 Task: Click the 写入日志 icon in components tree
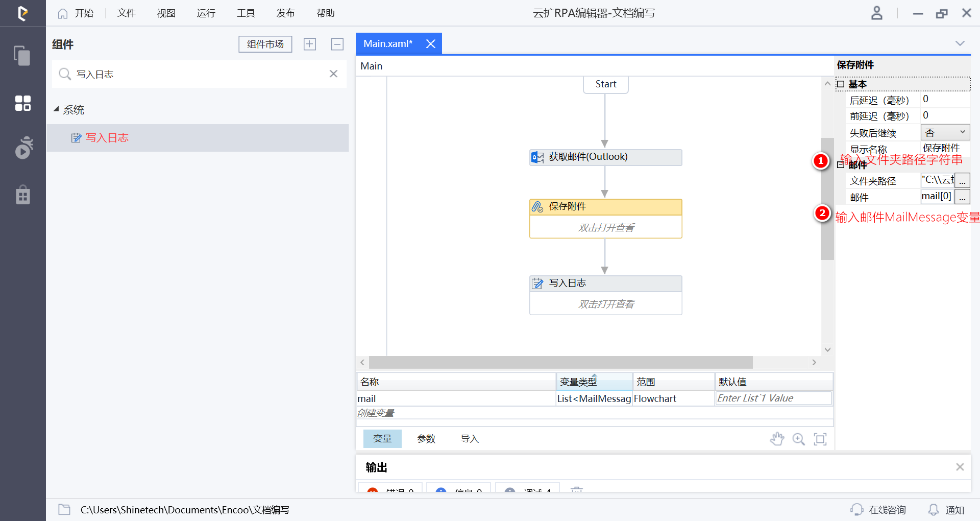76,138
